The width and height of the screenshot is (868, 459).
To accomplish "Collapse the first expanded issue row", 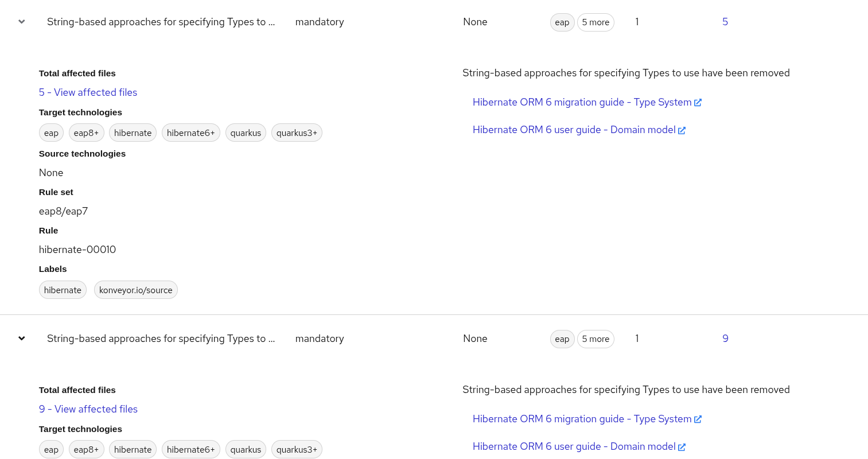I will [x=22, y=22].
